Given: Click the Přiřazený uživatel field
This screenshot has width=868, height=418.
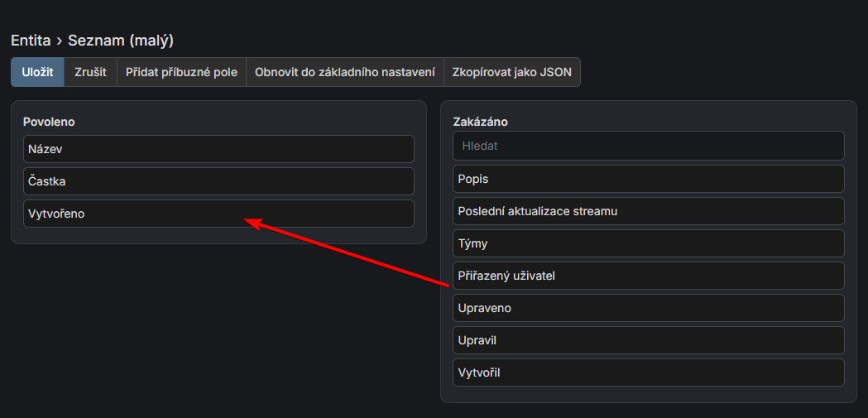Looking at the screenshot, I should 648,276.
